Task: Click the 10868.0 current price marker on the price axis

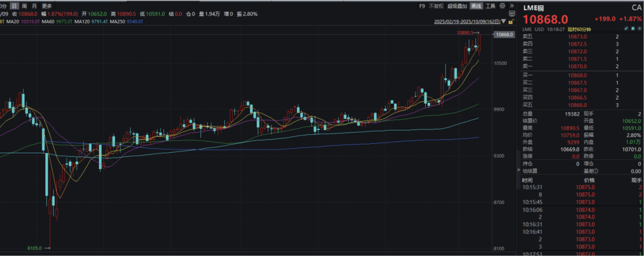Action: (504, 35)
